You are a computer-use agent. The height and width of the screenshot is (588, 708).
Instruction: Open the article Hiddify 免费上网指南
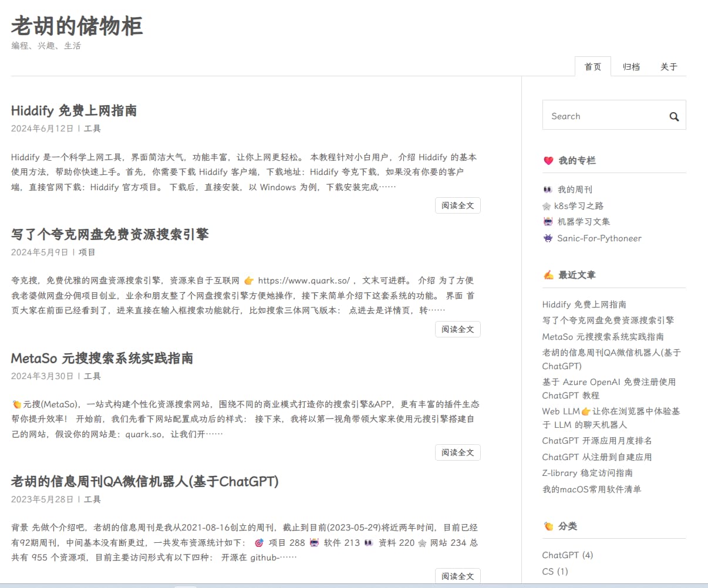tap(73, 110)
